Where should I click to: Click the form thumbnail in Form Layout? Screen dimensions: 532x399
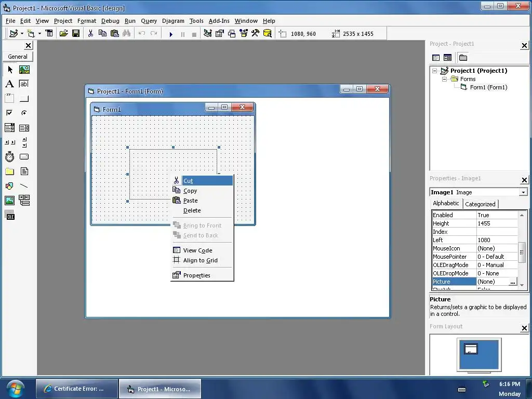pyautogui.click(x=471, y=349)
